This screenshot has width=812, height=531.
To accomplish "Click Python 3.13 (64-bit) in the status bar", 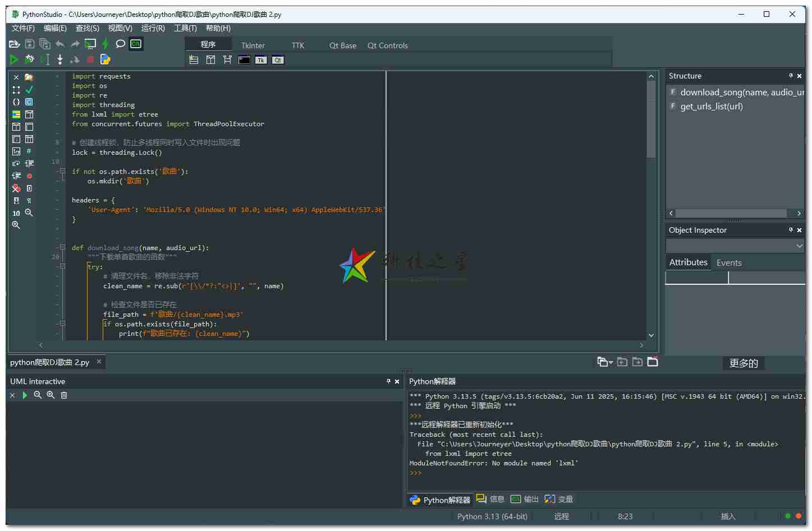I will (x=492, y=516).
